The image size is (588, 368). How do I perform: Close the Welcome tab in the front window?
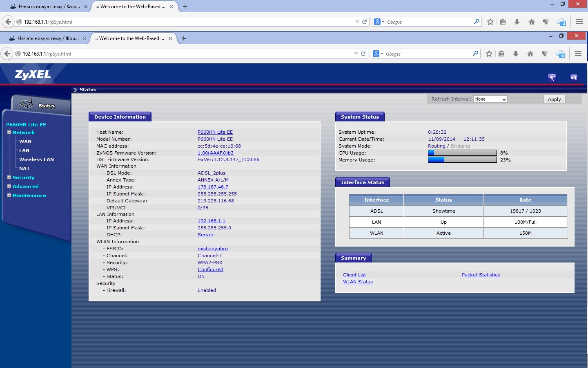point(170,38)
